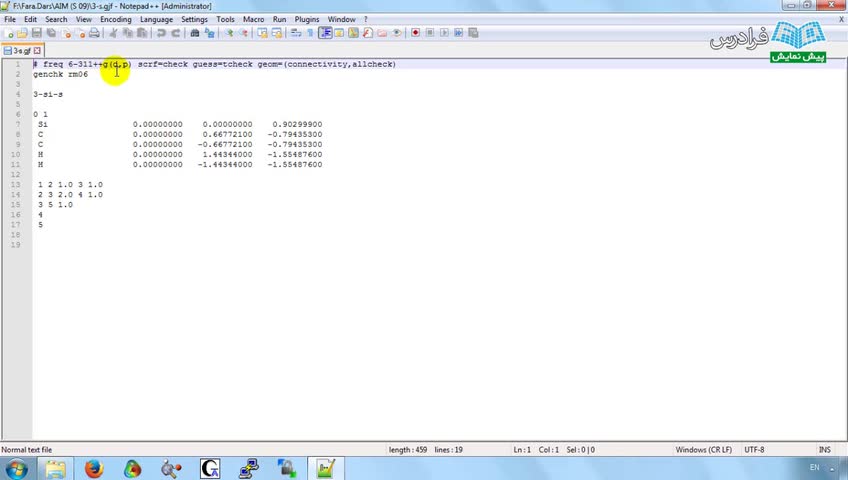Close current document toolbar icon
Viewport: 848px width, 480px height.
66,34
